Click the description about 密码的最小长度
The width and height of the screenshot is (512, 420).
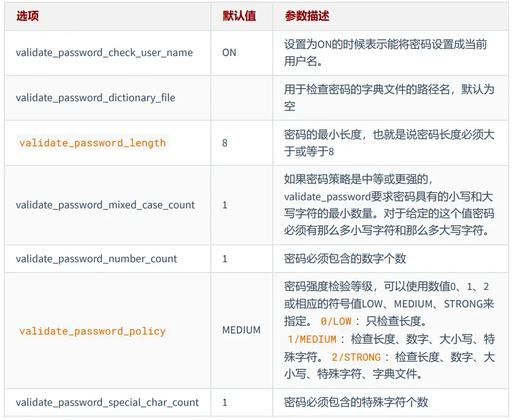tap(389, 143)
